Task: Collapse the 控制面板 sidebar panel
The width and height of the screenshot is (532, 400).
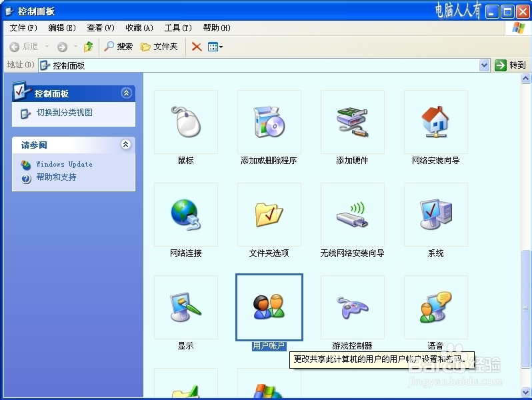Action: [126, 93]
